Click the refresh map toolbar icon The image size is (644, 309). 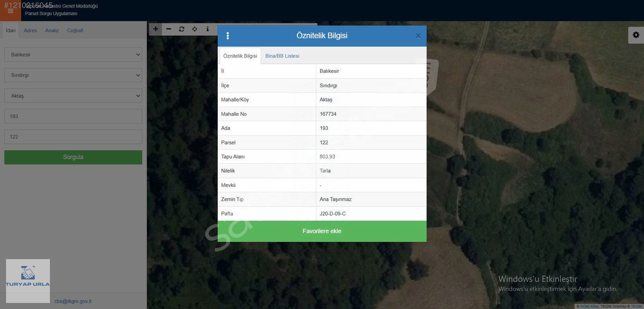(x=182, y=29)
